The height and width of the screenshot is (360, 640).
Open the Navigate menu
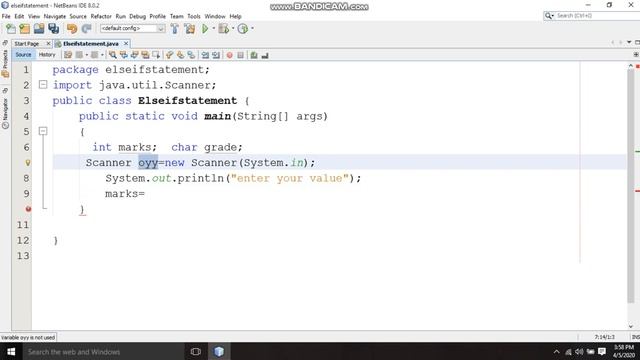[x=55, y=16]
